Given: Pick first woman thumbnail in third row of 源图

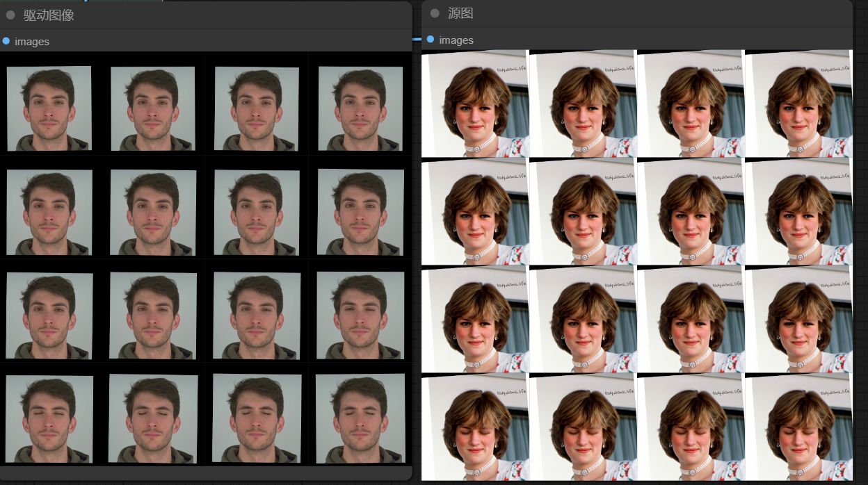Looking at the screenshot, I should click(x=475, y=320).
